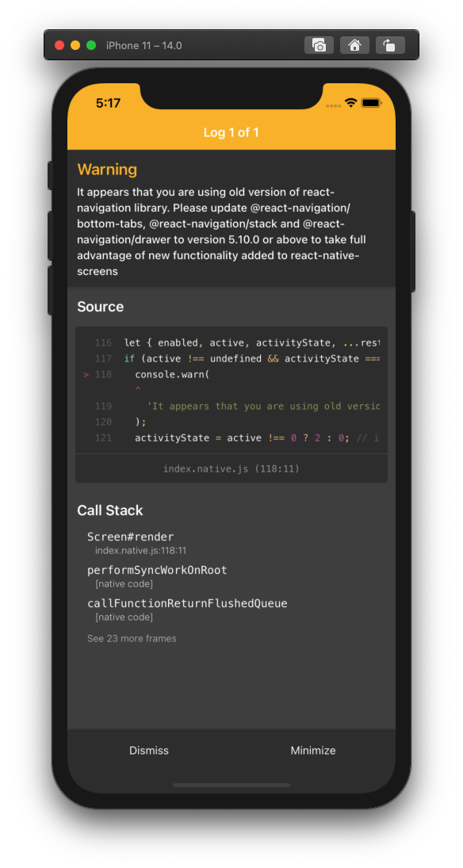Click the Log 1 of 1 header

(x=231, y=132)
